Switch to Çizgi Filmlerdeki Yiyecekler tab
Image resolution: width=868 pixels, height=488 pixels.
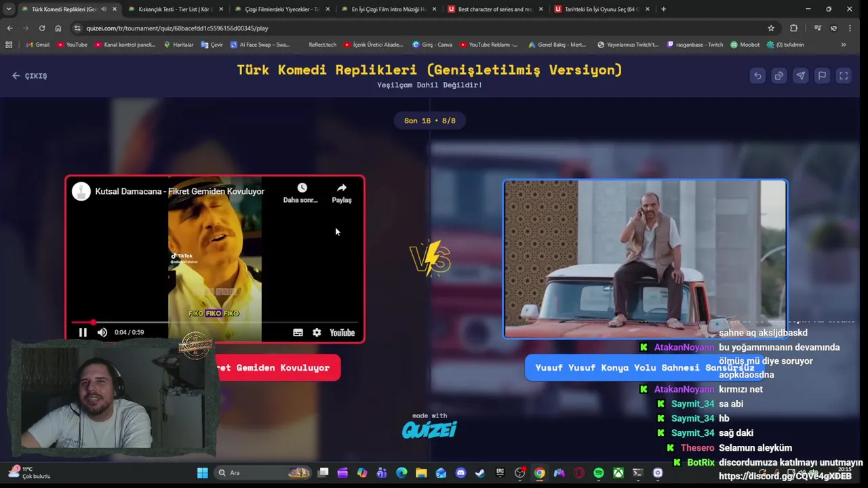(281, 9)
